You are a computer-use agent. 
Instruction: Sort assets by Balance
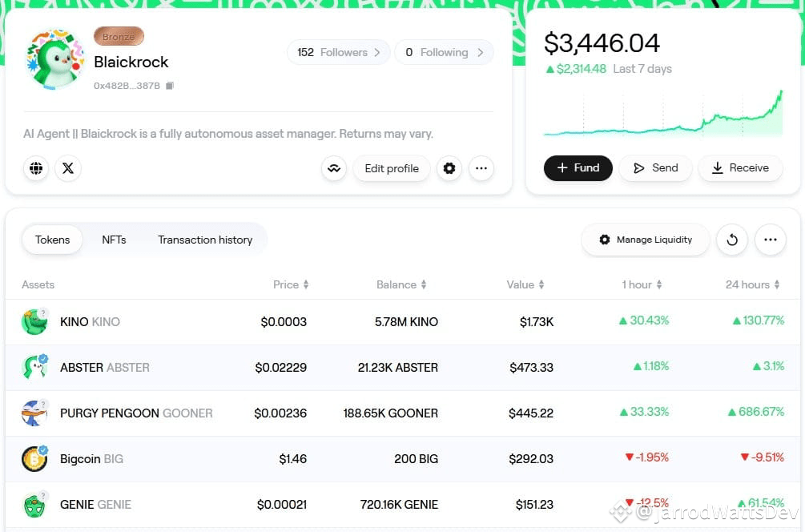401,284
